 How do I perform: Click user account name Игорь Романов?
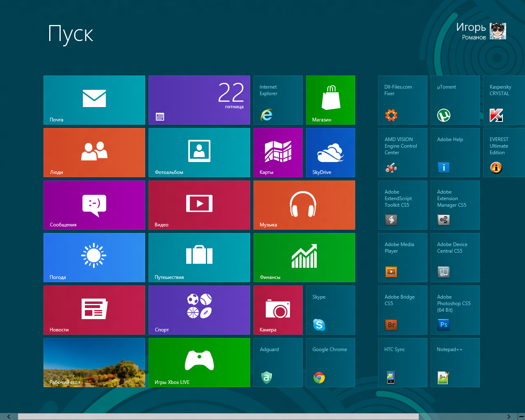(x=471, y=31)
